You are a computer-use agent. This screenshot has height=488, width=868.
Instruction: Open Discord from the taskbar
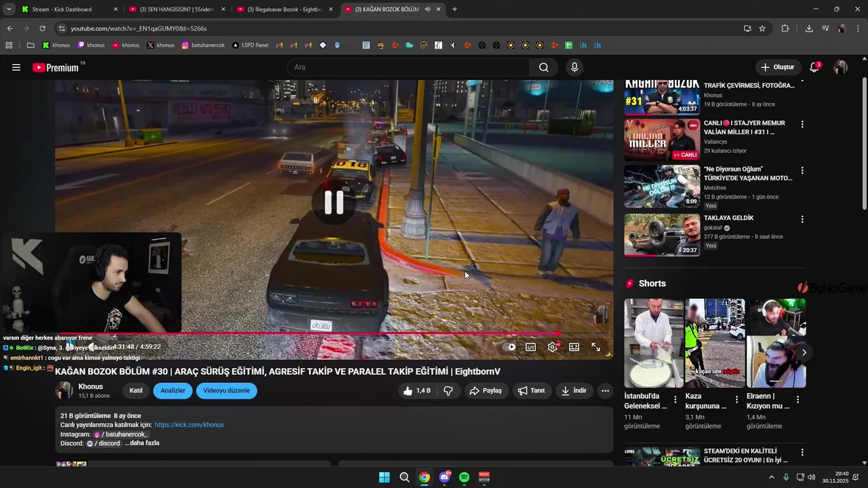point(444,477)
